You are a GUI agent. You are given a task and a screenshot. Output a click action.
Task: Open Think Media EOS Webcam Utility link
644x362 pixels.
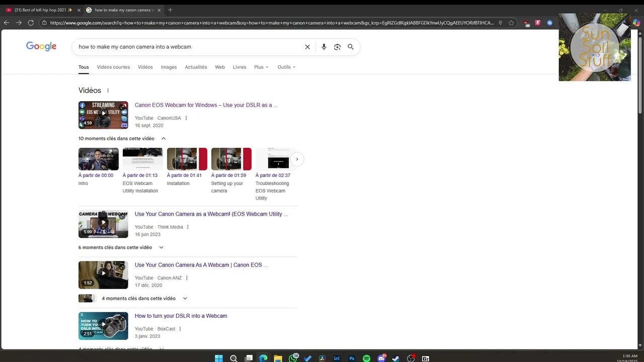click(211, 214)
